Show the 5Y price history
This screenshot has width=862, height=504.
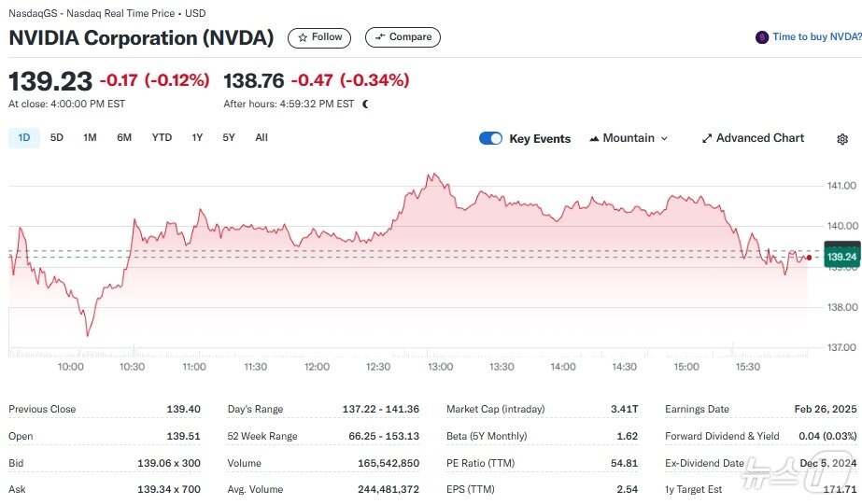click(x=229, y=138)
